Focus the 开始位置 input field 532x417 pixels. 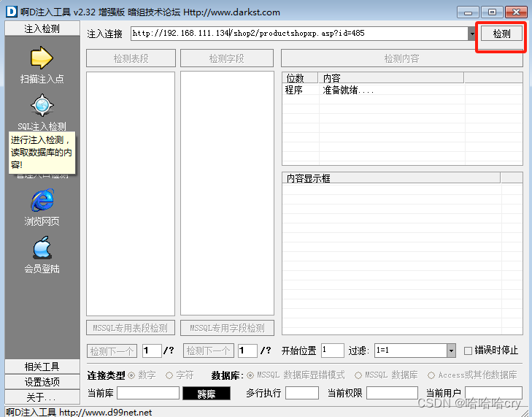click(x=333, y=351)
